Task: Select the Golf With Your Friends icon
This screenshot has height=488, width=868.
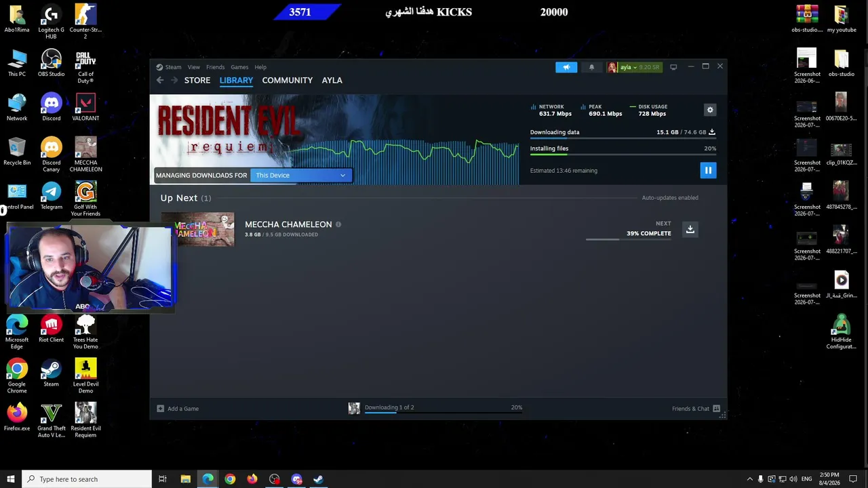Action: point(85,200)
